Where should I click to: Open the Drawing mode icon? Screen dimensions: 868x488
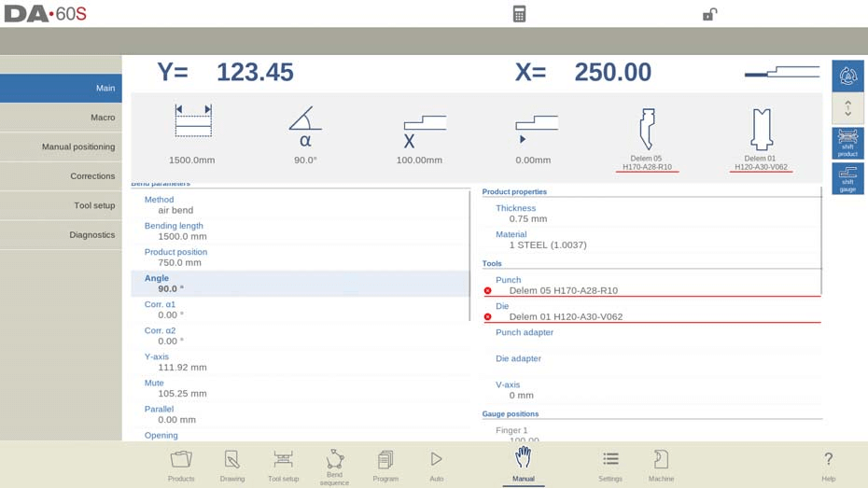click(232, 466)
